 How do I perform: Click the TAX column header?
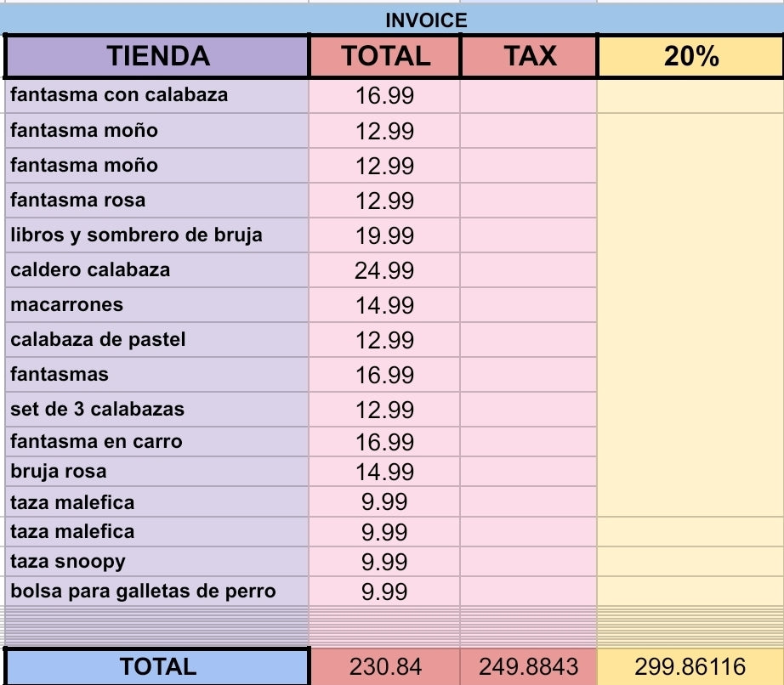click(x=529, y=56)
